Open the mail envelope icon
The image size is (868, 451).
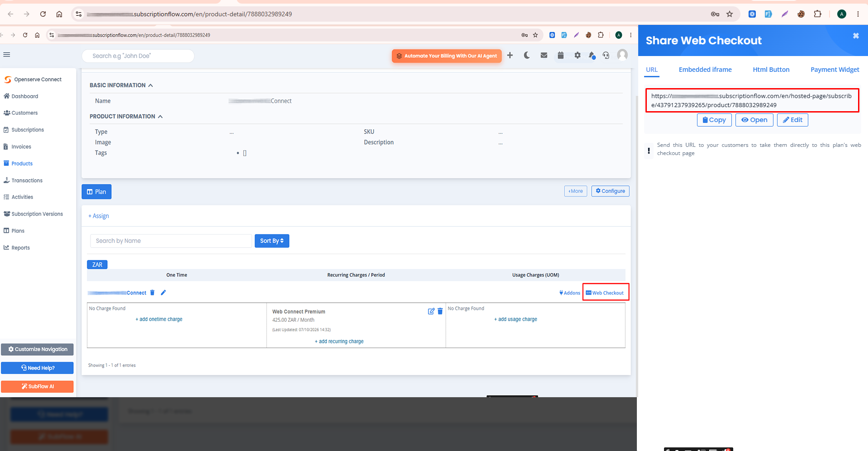click(x=544, y=55)
